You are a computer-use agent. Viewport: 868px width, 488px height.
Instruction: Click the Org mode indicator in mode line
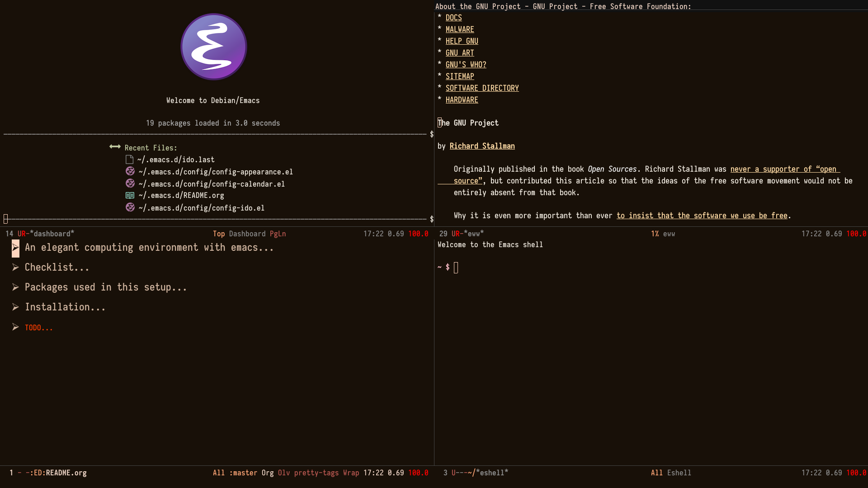(x=268, y=473)
